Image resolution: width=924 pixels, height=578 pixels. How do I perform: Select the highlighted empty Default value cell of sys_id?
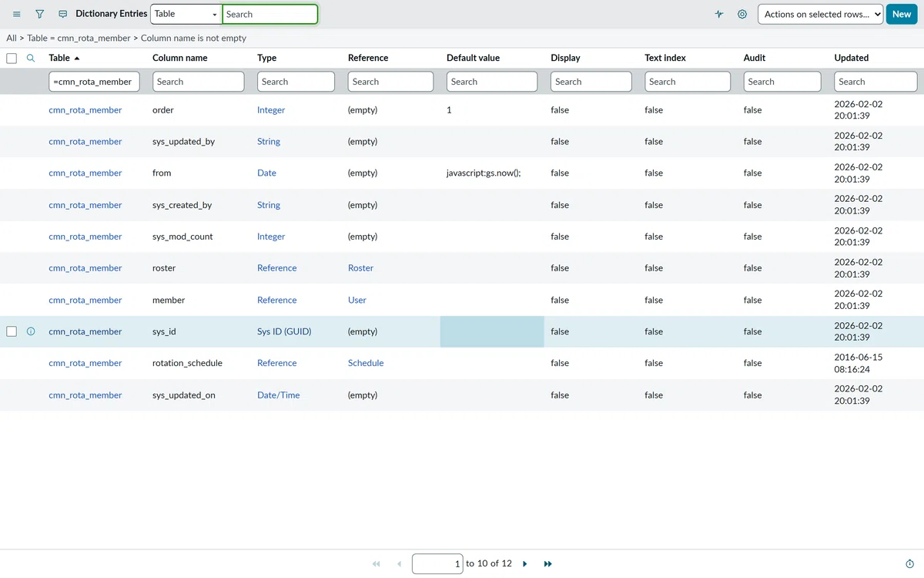(x=492, y=331)
